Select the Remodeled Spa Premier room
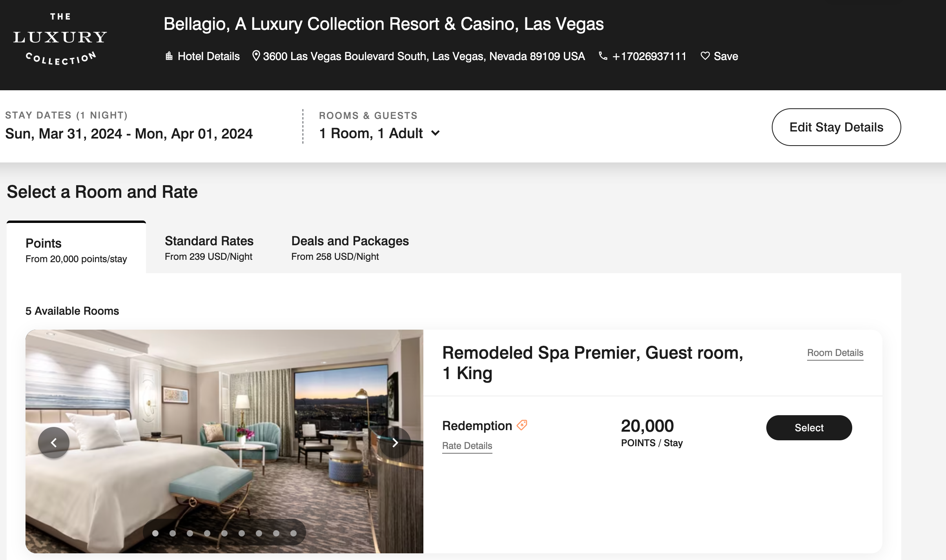This screenshot has width=946, height=560. click(809, 428)
